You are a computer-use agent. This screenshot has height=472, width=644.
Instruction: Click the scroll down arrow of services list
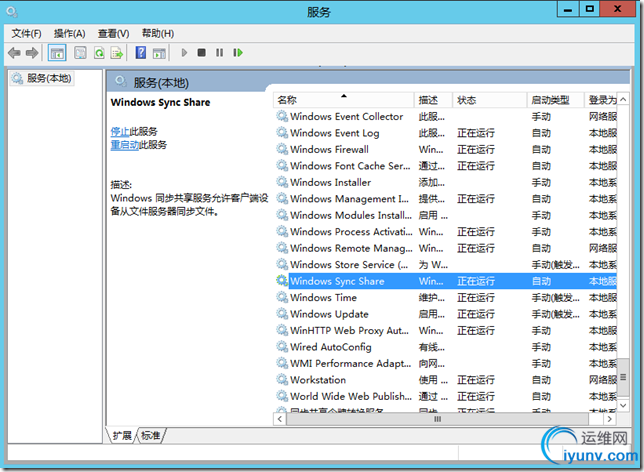tap(623, 405)
